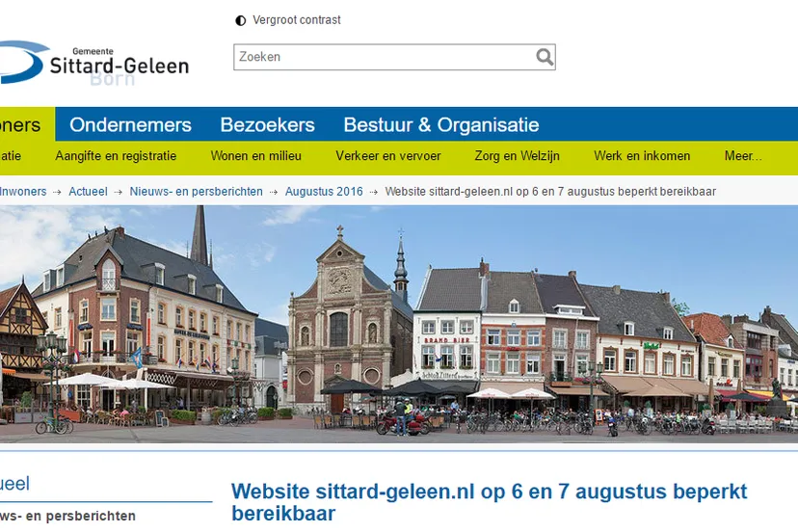Screen dimensions: 798x532
Task: Open Verkeer en vervoer submenu
Action: click(x=388, y=156)
